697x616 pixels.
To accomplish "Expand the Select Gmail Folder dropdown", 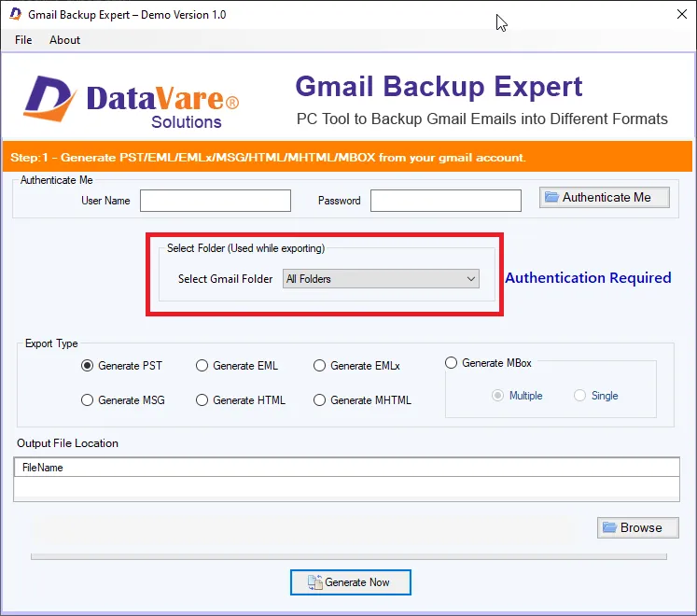I will click(381, 279).
